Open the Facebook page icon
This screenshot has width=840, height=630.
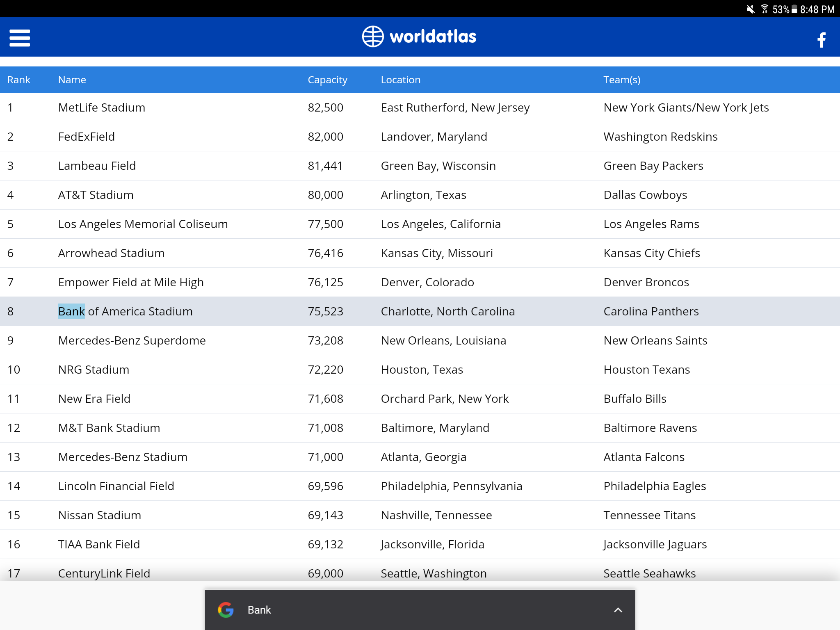[821, 40]
